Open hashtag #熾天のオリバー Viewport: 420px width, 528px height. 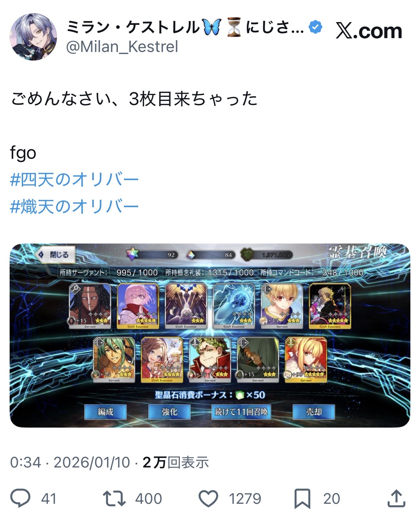click(x=74, y=207)
